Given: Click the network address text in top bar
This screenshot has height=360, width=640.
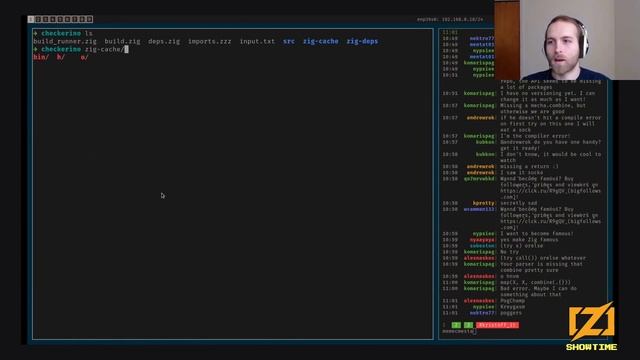Looking at the screenshot, I should click(450, 19).
